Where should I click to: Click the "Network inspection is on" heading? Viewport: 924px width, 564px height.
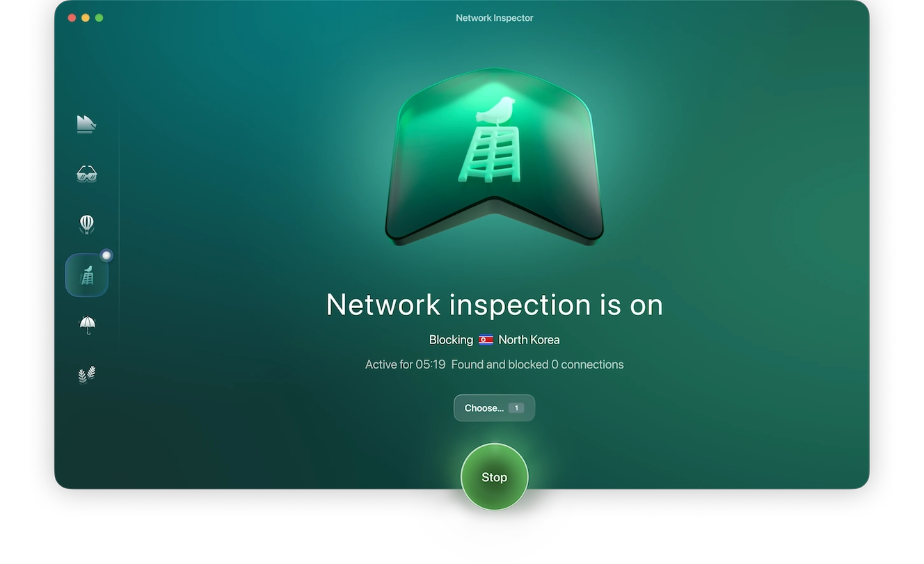coord(494,305)
